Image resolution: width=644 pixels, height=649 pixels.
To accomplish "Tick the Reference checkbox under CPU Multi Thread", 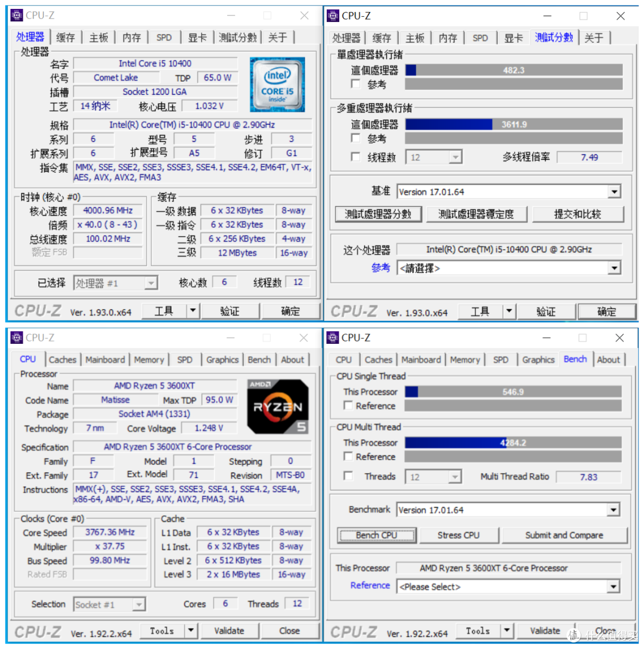I will point(348,457).
